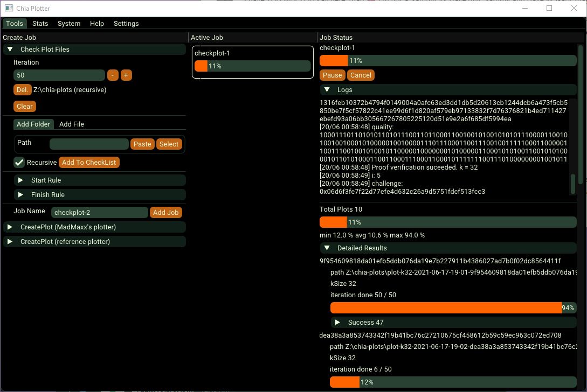Click the 12% plot progress bar
The width and height of the screenshot is (587, 392).
coord(453,382)
